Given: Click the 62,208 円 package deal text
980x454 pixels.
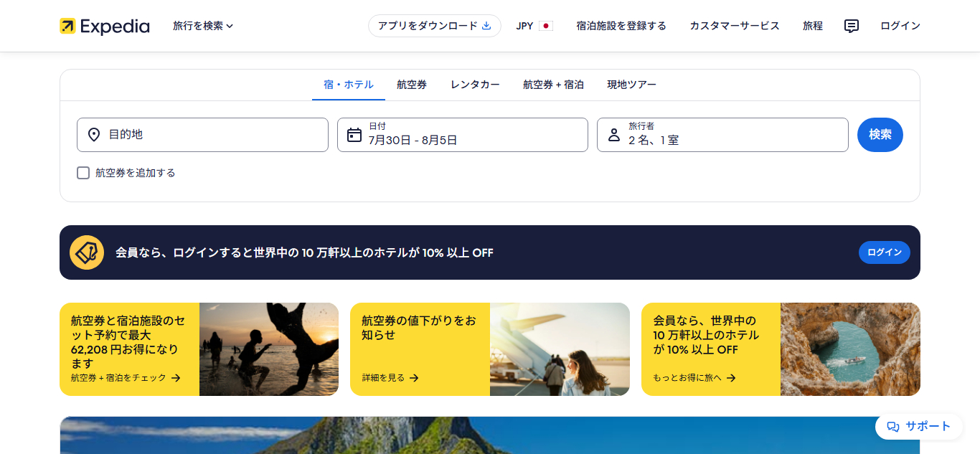Looking at the screenshot, I should click(128, 342).
